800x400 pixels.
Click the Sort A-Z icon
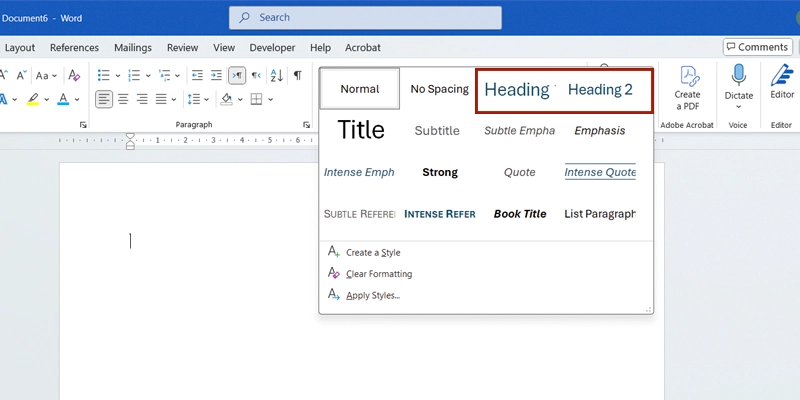(276, 75)
